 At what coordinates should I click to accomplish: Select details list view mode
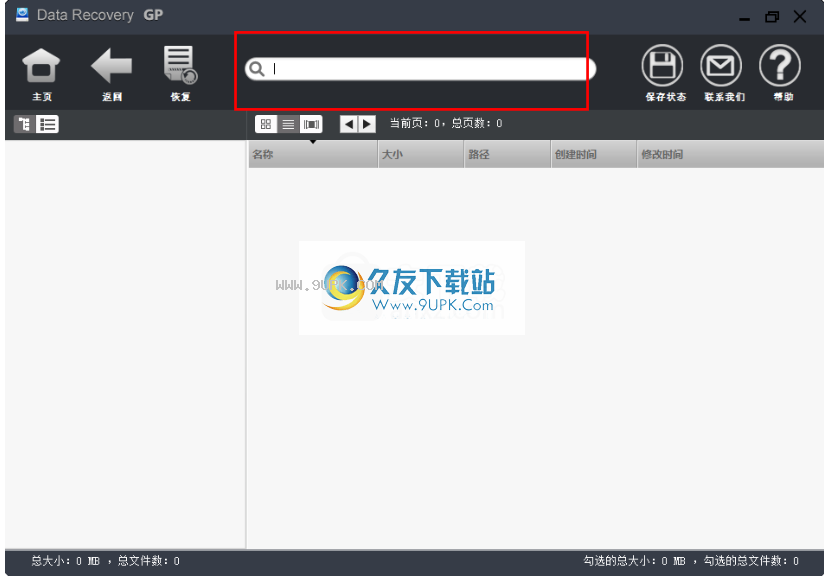(x=288, y=124)
